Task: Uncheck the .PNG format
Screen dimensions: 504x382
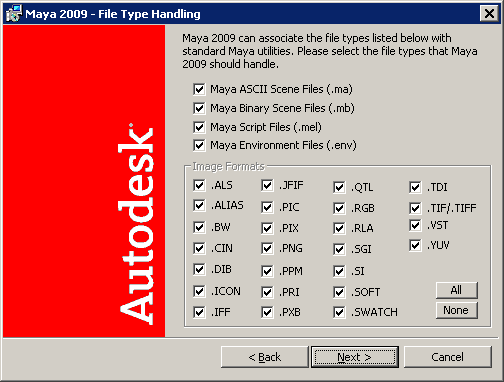Action: (267, 248)
